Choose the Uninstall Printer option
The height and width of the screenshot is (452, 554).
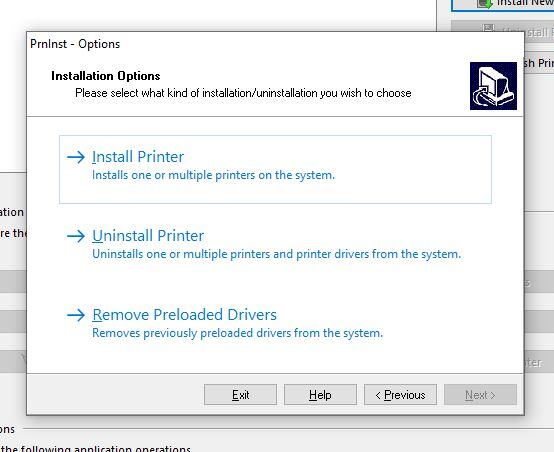point(148,236)
